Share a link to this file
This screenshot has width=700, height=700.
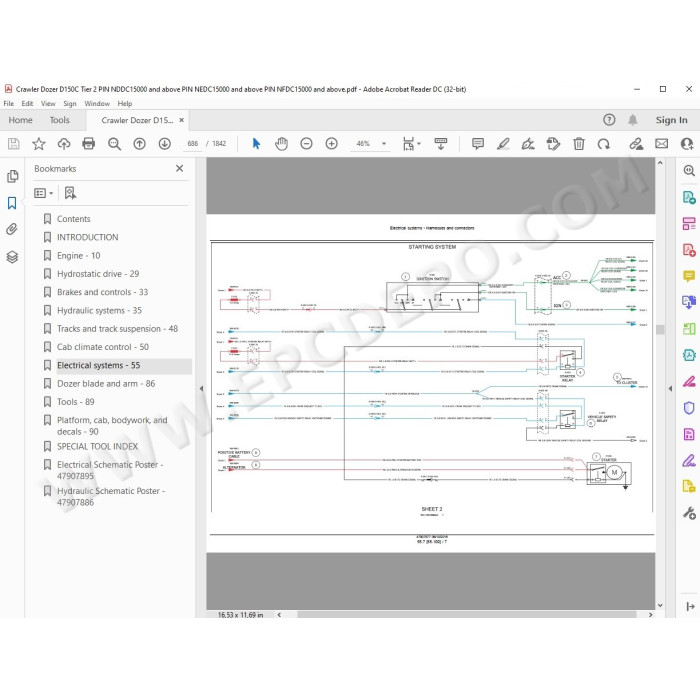point(636,144)
